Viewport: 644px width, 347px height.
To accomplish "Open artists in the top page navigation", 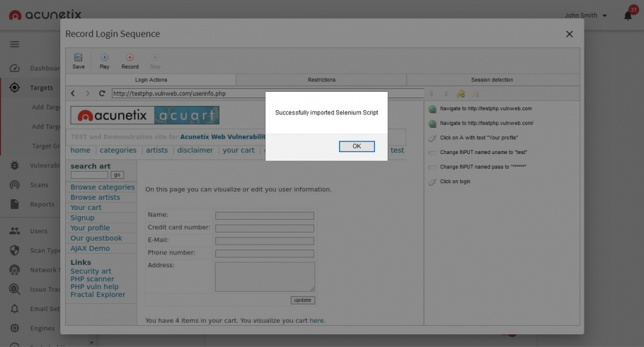I will [157, 150].
